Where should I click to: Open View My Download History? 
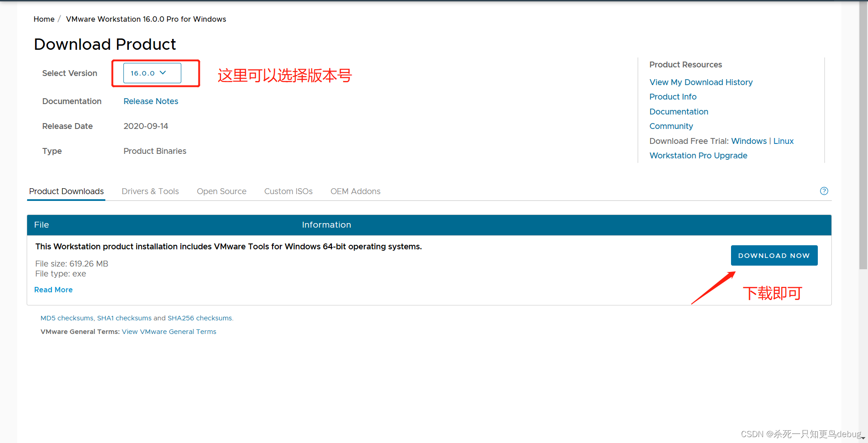click(701, 82)
